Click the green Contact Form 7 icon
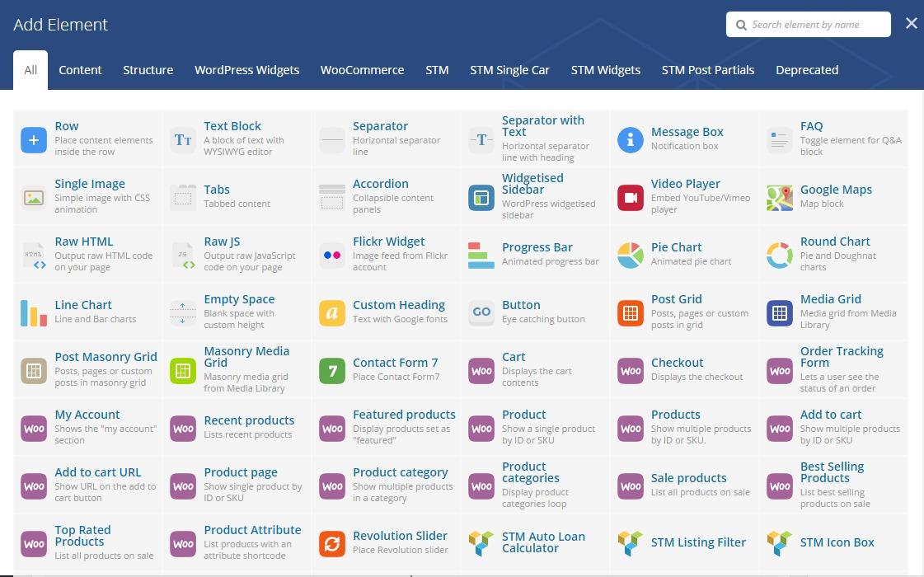924x577 pixels. pos(332,371)
